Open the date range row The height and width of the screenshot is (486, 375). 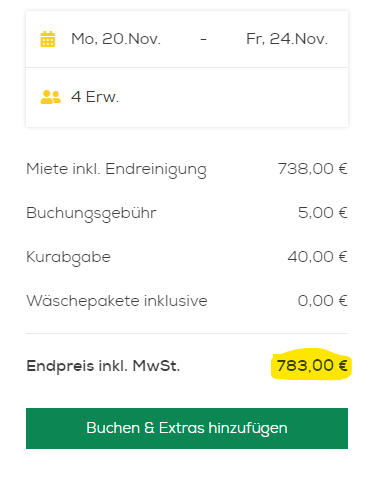pyautogui.click(x=187, y=39)
